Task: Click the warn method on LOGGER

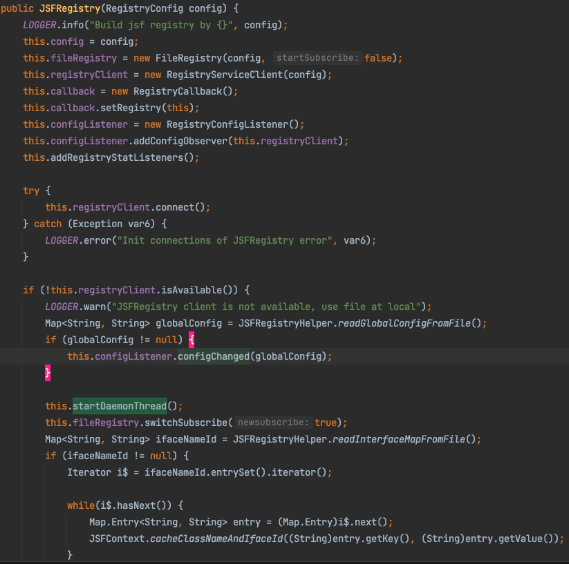Action: point(95,307)
